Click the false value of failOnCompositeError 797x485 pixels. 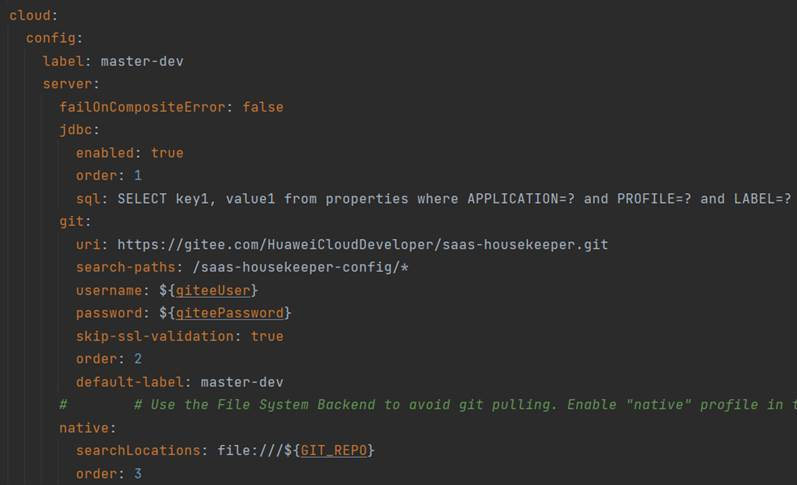262,107
